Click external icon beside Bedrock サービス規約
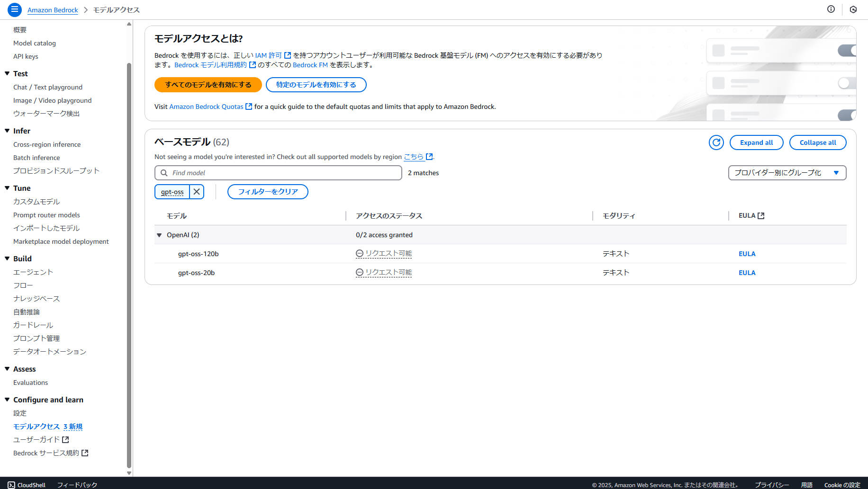868x489 pixels. coord(85,453)
